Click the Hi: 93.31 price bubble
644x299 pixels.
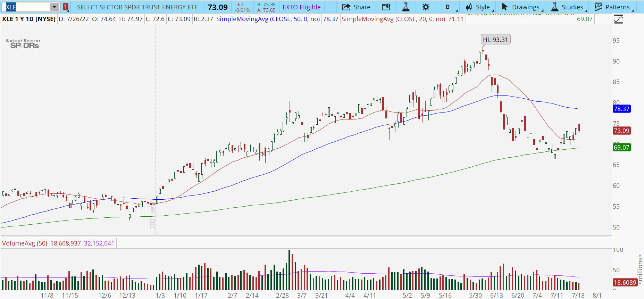[x=495, y=40]
